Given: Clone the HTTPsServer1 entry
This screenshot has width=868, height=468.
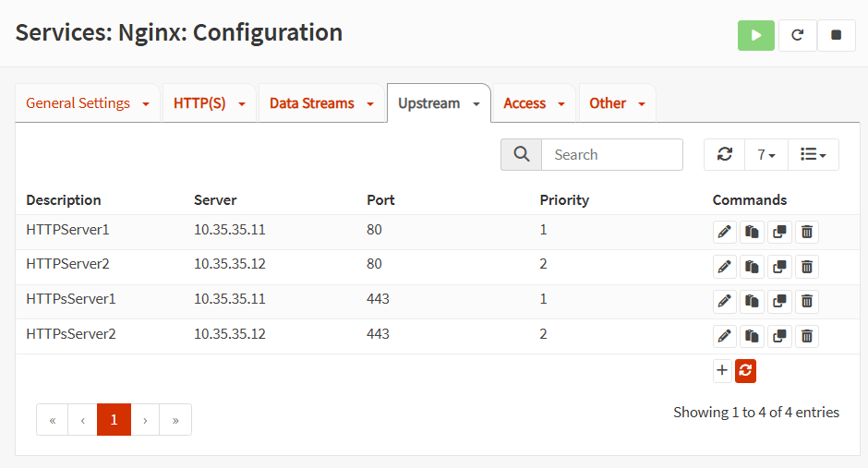Looking at the screenshot, I should coord(779,301).
